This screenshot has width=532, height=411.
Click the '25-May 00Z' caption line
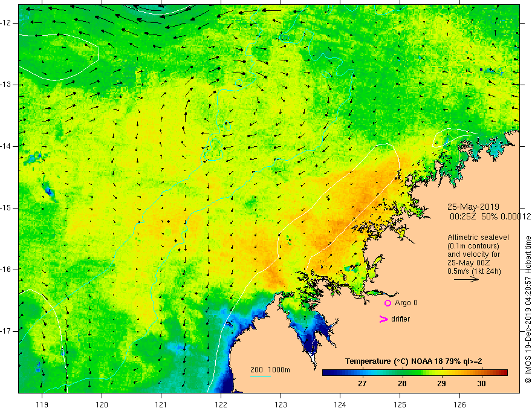coord(469,263)
